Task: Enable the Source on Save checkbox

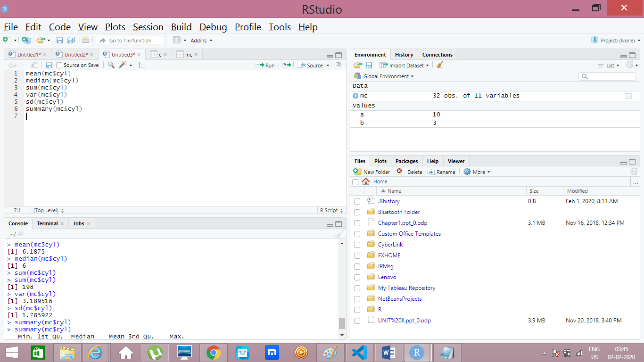Action: point(59,65)
